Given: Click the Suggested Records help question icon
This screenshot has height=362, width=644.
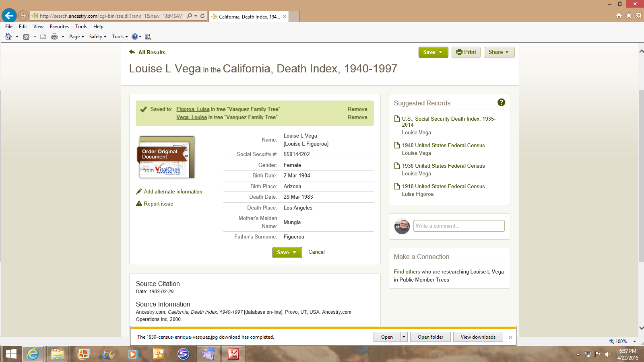Looking at the screenshot, I should click(x=501, y=103).
